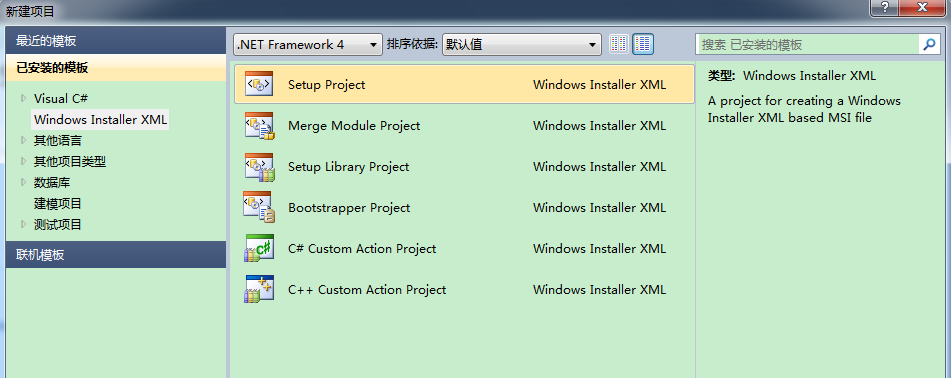Expand the Visual C# tree node
Screen dimensions: 951x378
pos(24,98)
